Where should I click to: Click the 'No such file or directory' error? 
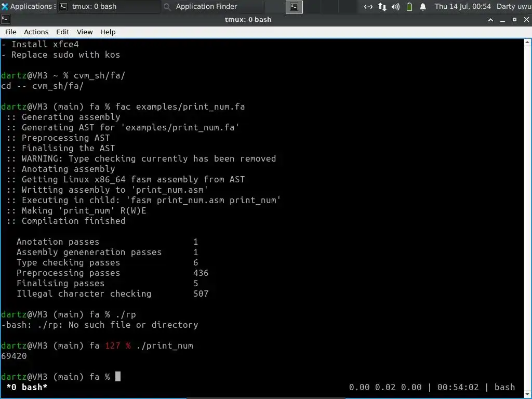(x=134, y=325)
